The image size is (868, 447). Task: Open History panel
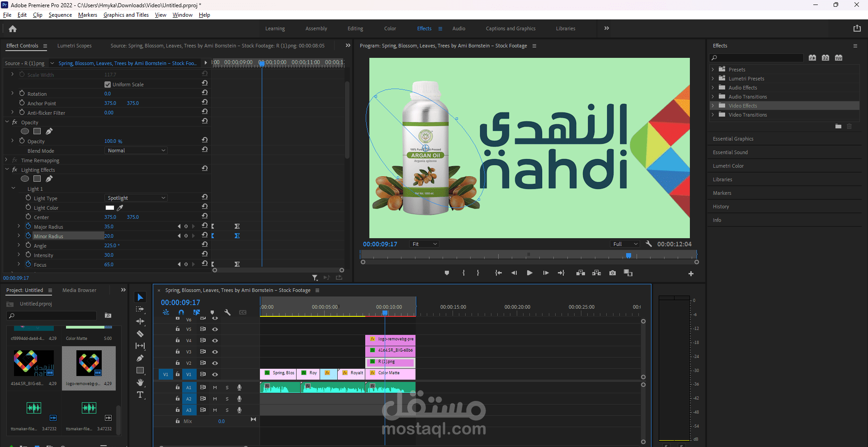pyautogui.click(x=721, y=207)
